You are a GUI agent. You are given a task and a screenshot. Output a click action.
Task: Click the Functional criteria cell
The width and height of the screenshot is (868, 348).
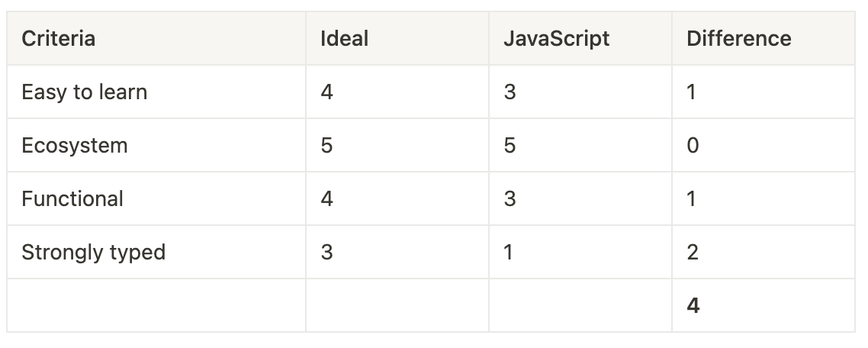(x=156, y=198)
